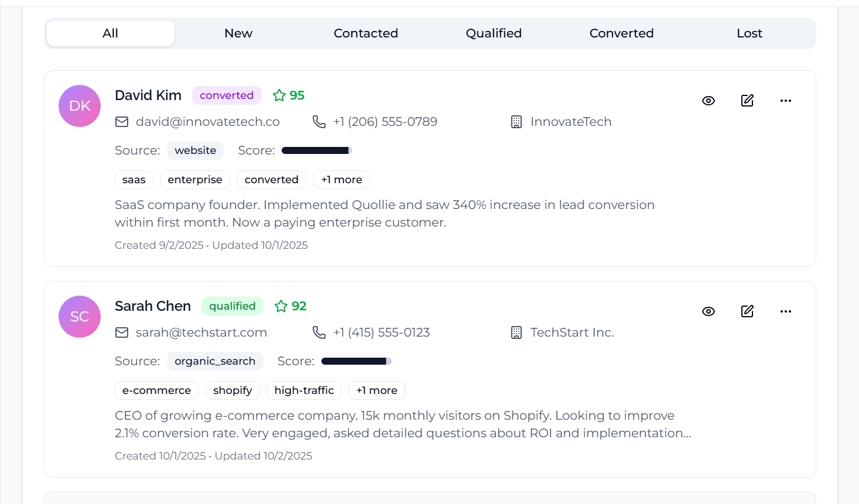Image resolution: width=859 pixels, height=504 pixels.
Task: Edit David Kim's lead record
Action: [x=747, y=101]
